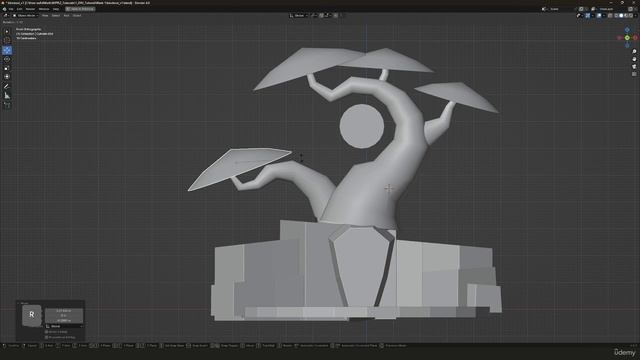Viewport: 640px width, 360px height.
Task: Open the Object Mode dropdown
Action: click(25, 16)
